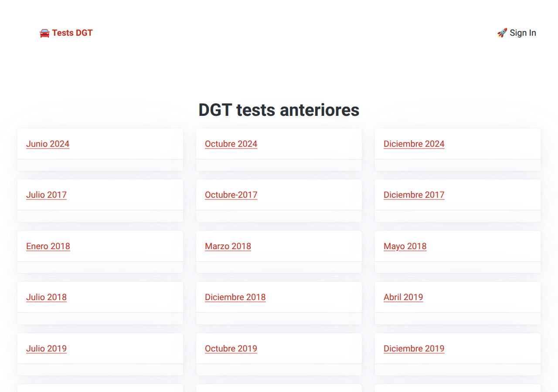The image size is (558, 392).
Task: Select the Diciembre 2019 test link
Action: click(x=414, y=349)
